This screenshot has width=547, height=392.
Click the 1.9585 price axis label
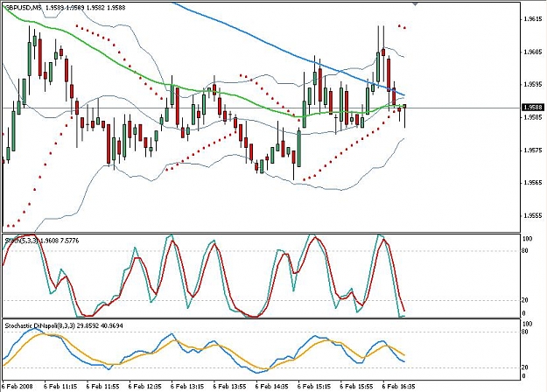(x=533, y=117)
